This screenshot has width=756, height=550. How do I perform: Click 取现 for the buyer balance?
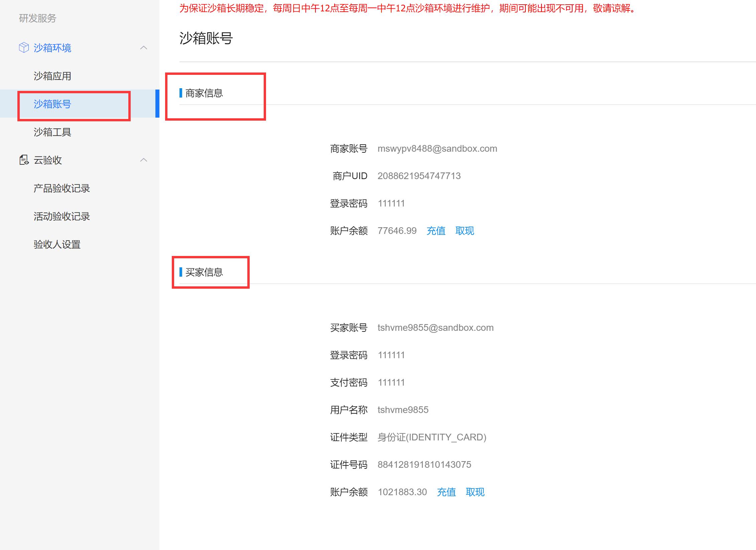pos(475,492)
